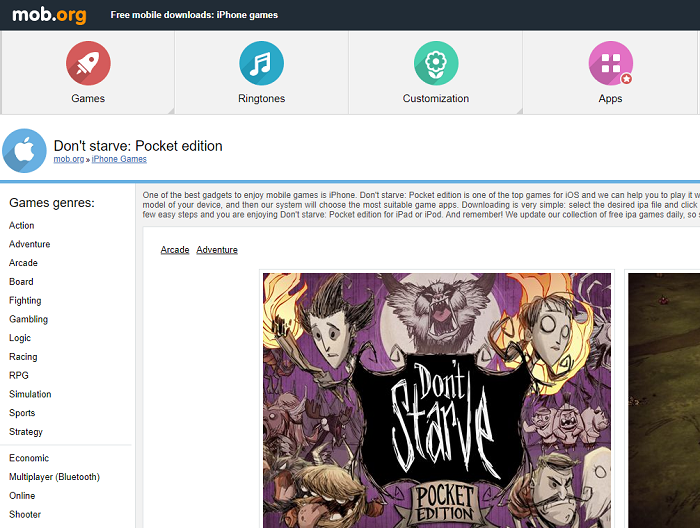Click the Free mobile downloads header text
This screenshot has height=528, width=700.
pyautogui.click(x=194, y=15)
